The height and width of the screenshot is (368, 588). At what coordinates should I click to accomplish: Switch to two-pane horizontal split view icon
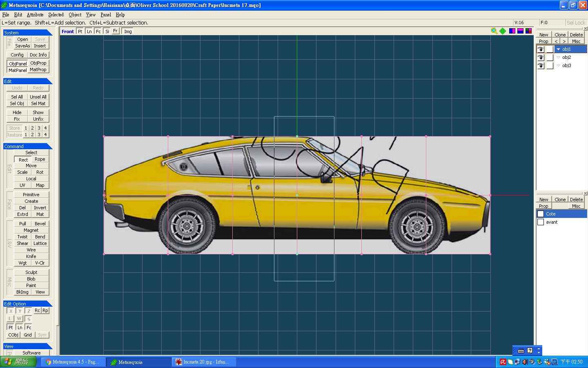coord(520,31)
